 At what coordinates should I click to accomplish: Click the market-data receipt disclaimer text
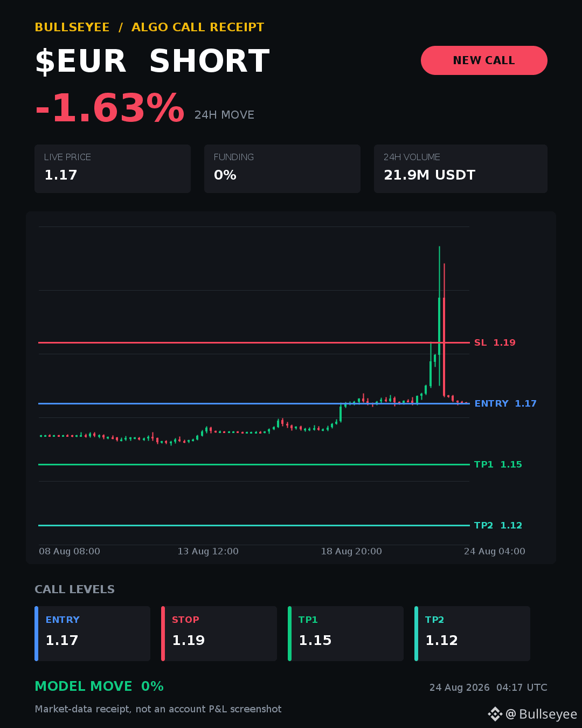click(x=158, y=709)
